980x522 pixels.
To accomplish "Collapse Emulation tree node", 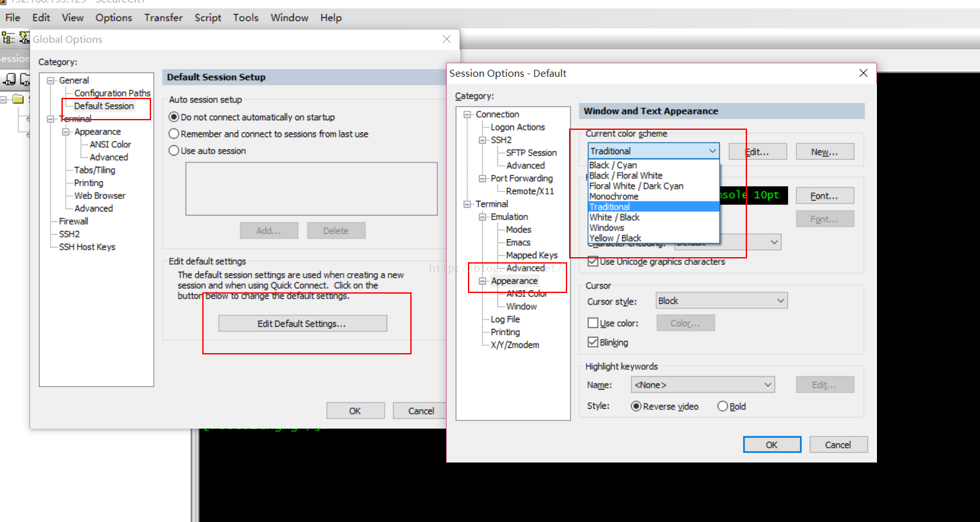I will [x=483, y=217].
